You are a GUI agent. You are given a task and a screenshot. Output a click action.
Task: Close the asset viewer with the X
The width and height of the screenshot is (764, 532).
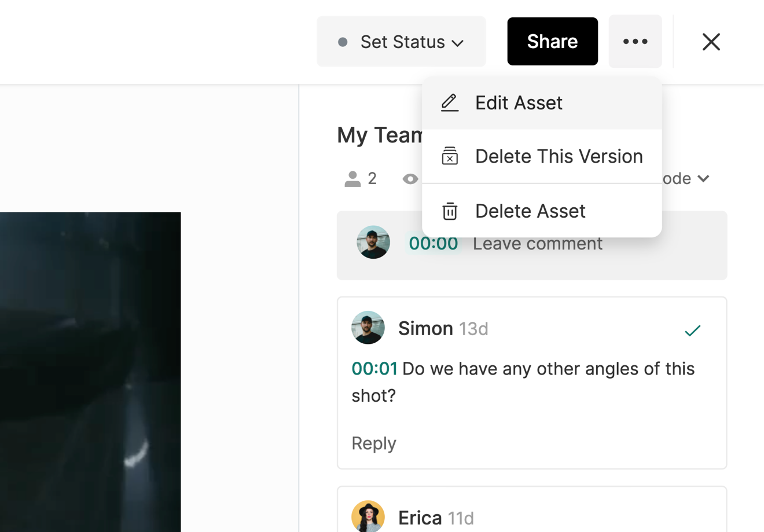tap(711, 42)
